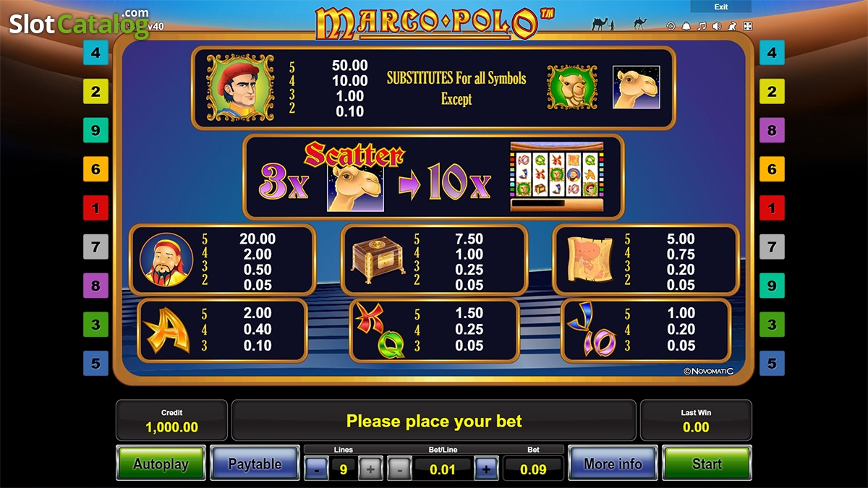Exit the game
This screenshot has height=488, width=868.
pos(720,7)
